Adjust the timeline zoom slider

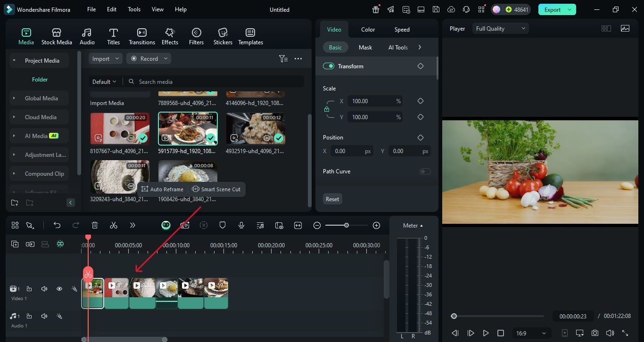[x=347, y=226]
